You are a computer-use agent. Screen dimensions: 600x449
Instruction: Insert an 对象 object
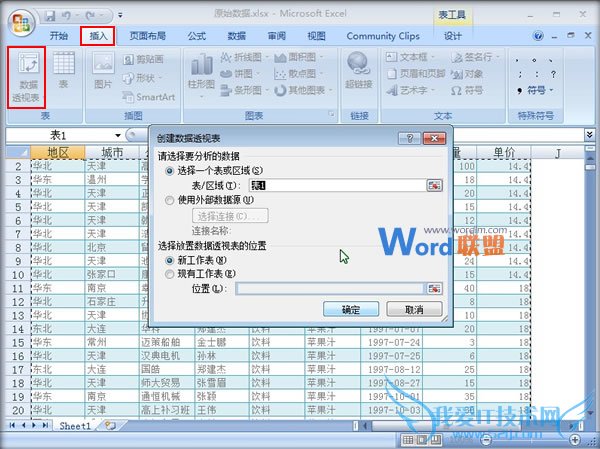(x=466, y=74)
